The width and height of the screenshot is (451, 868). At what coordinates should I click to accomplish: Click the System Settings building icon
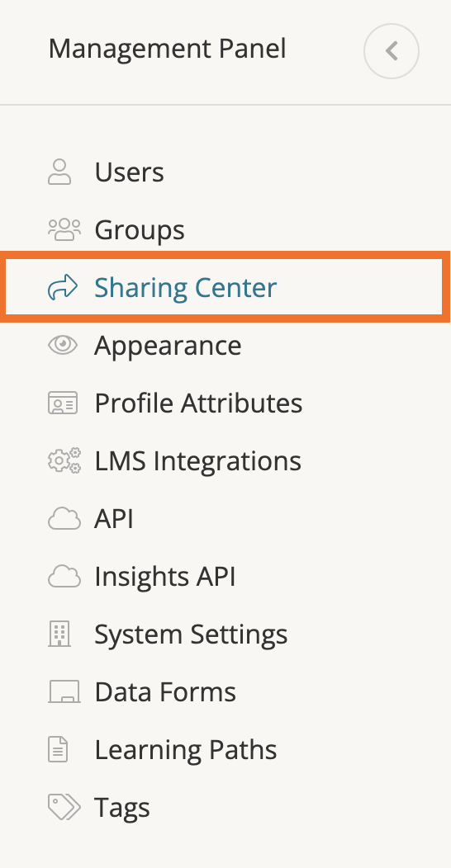[x=59, y=634]
